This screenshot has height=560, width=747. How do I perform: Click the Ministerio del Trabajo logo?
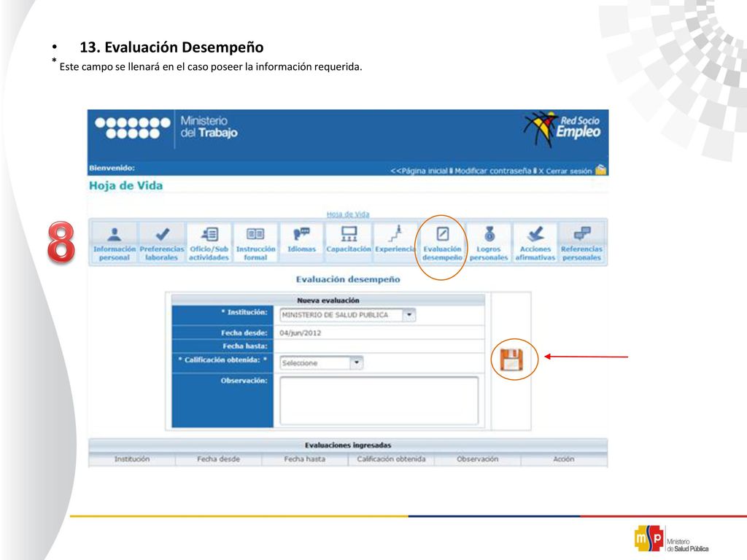pos(166,128)
